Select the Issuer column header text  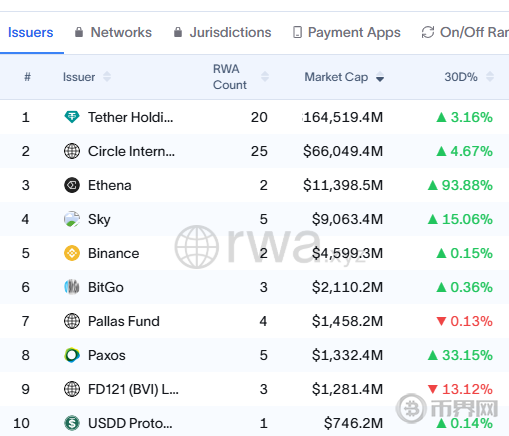coord(79,77)
